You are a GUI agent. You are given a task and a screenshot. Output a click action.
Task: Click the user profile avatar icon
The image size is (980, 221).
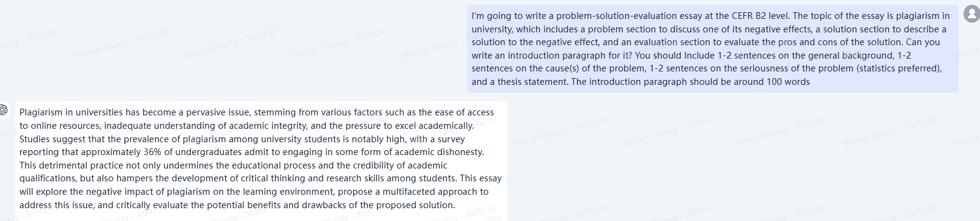(x=971, y=14)
